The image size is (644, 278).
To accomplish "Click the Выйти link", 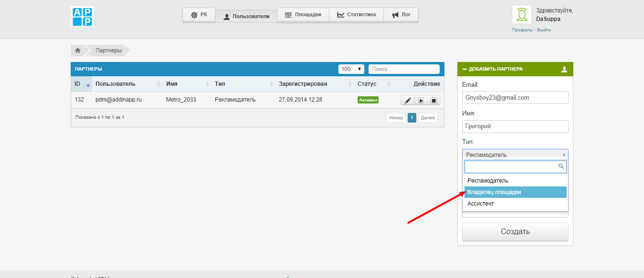I will tap(544, 30).
